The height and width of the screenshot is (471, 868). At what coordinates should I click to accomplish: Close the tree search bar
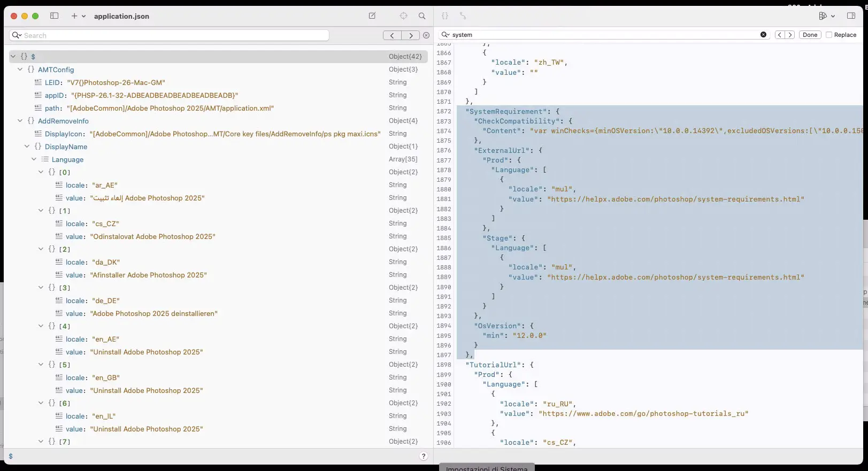point(426,35)
